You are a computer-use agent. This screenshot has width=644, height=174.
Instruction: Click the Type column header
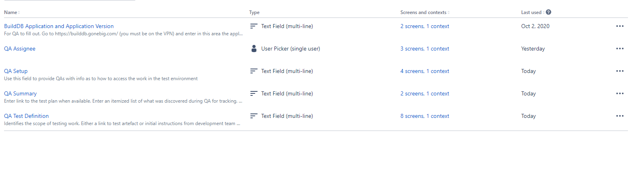254,12
